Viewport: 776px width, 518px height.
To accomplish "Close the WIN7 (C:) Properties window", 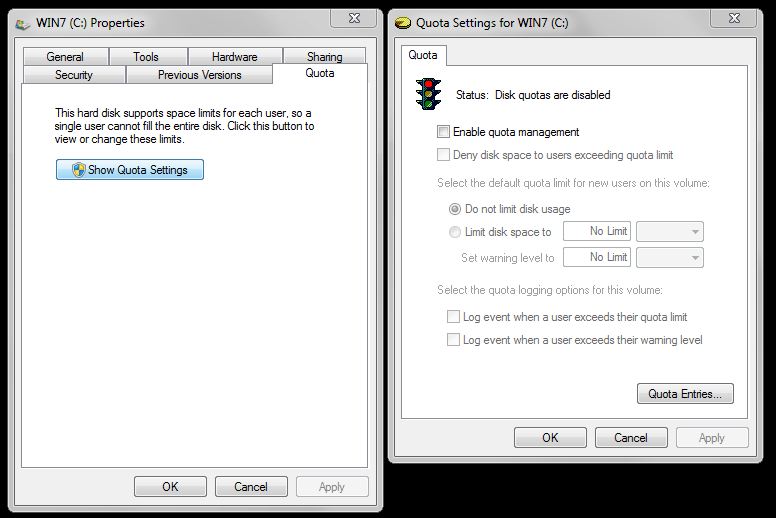I will point(354,19).
